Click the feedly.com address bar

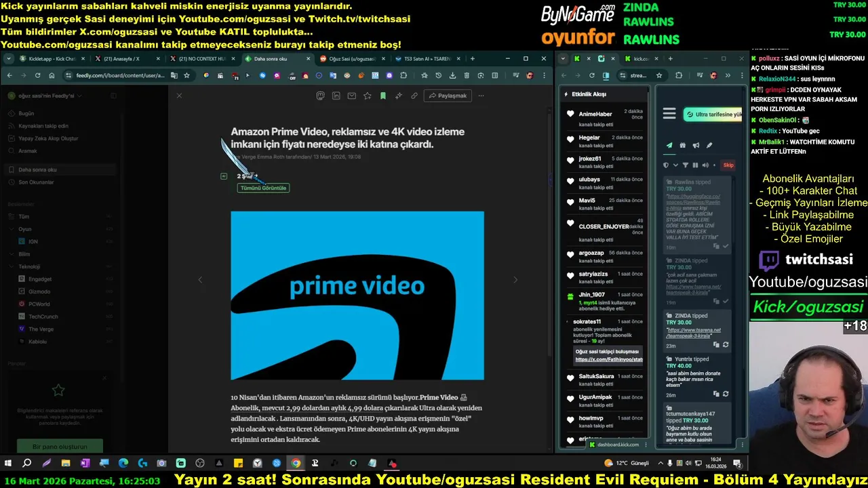click(x=119, y=75)
